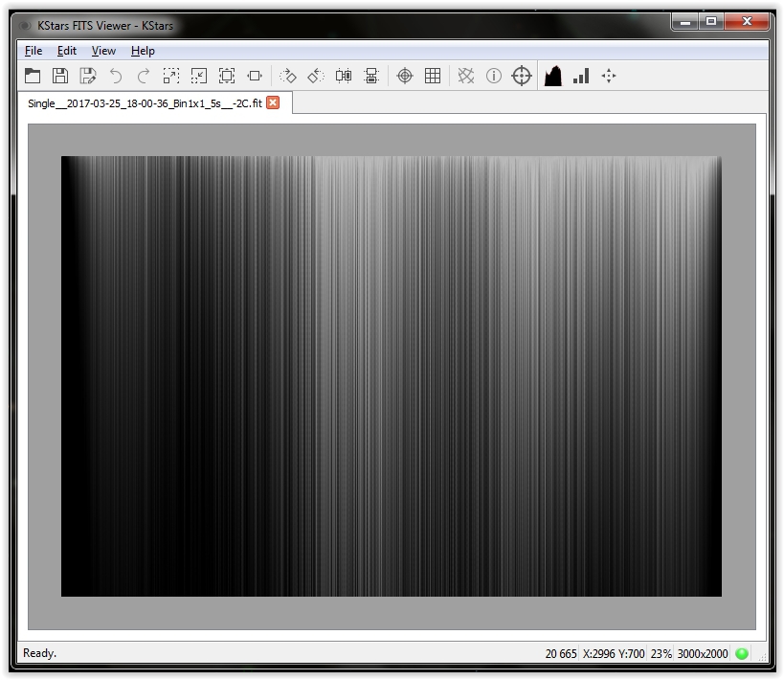Undo the last action
The width and height of the screenshot is (784, 680).
point(116,76)
